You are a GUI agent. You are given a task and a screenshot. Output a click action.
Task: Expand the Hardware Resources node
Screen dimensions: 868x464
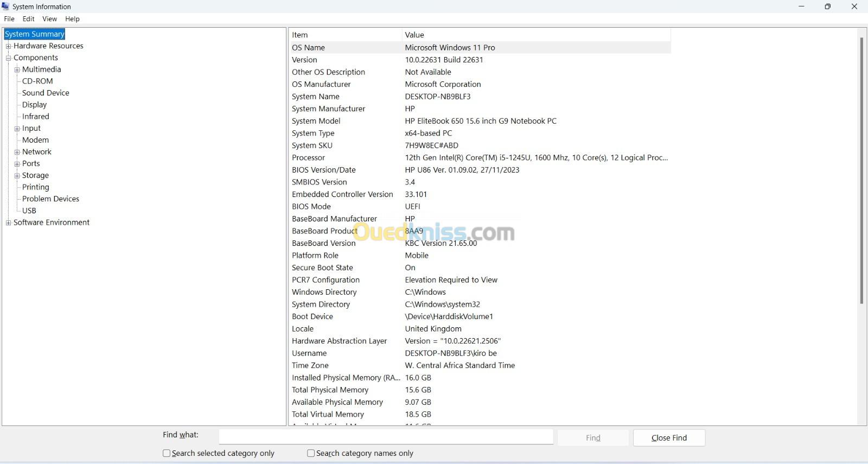9,46
